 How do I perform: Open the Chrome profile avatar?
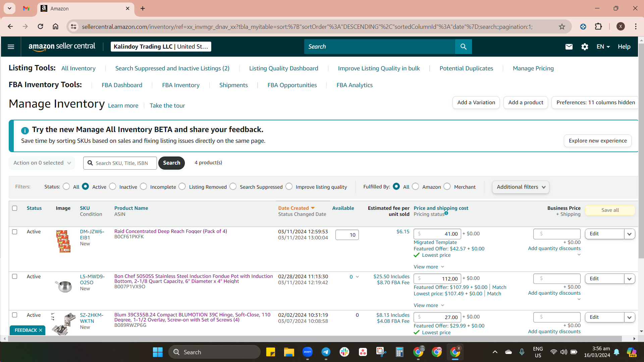tap(621, 26)
